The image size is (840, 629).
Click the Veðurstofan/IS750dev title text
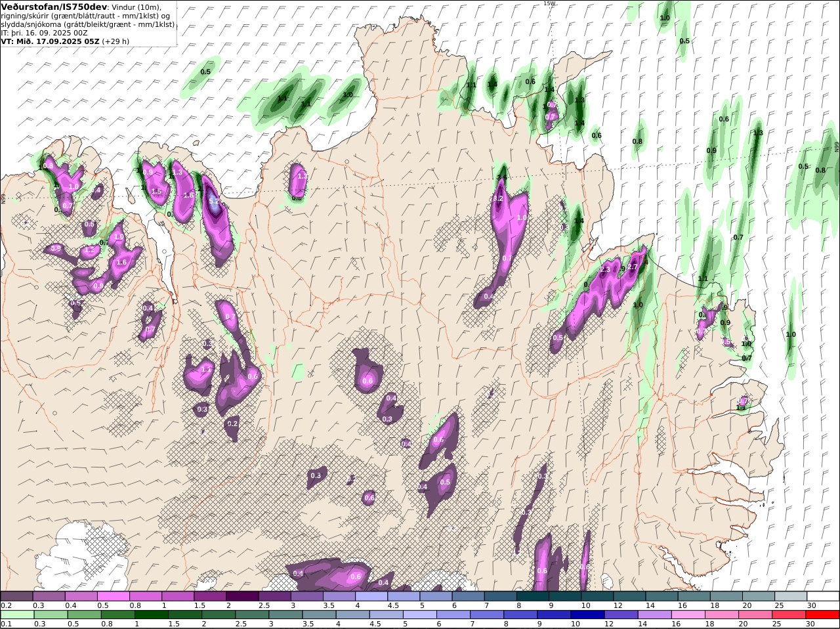pyautogui.click(x=54, y=7)
